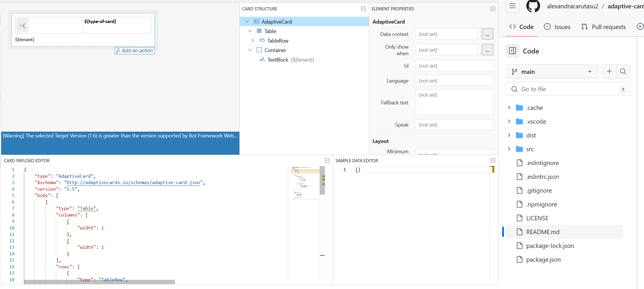
Task: Expand the .vscode folder
Action: click(x=509, y=121)
